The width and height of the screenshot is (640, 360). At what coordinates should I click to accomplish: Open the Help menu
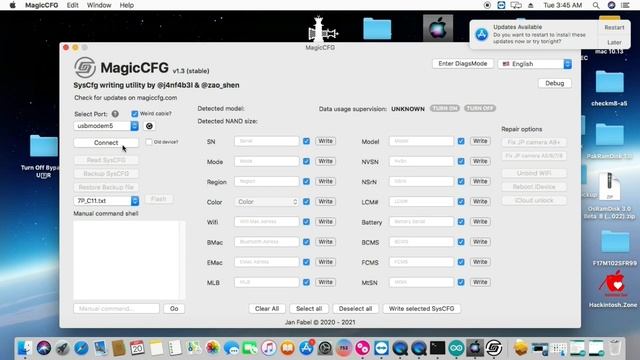pyautogui.click(x=127, y=5)
